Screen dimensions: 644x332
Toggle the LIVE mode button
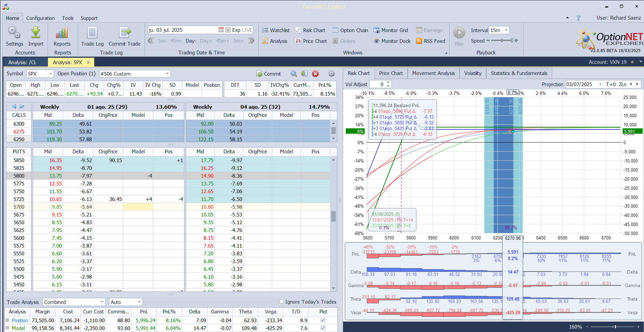[x=247, y=30]
